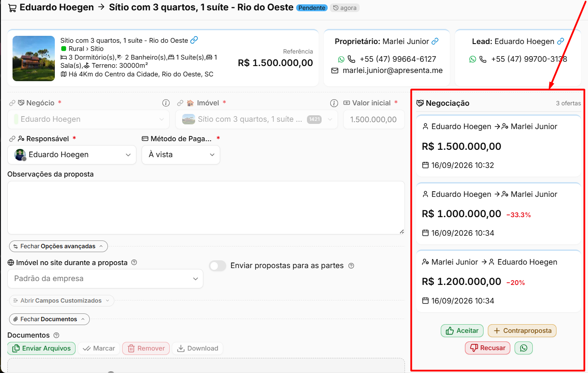The height and width of the screenshot is (373, 588).
Task: Click the '3 ofertas' count in Negociação
Action: point(568,104)
